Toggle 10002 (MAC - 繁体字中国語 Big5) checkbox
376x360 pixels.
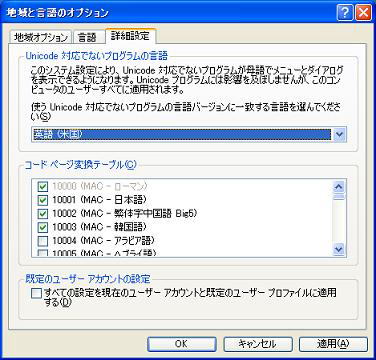[43, 214]
